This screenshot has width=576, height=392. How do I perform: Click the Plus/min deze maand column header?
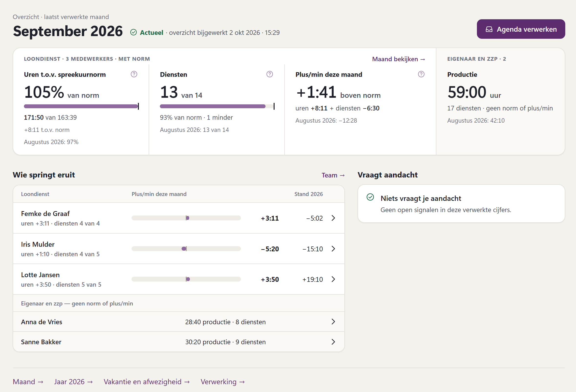coord(159,194)
